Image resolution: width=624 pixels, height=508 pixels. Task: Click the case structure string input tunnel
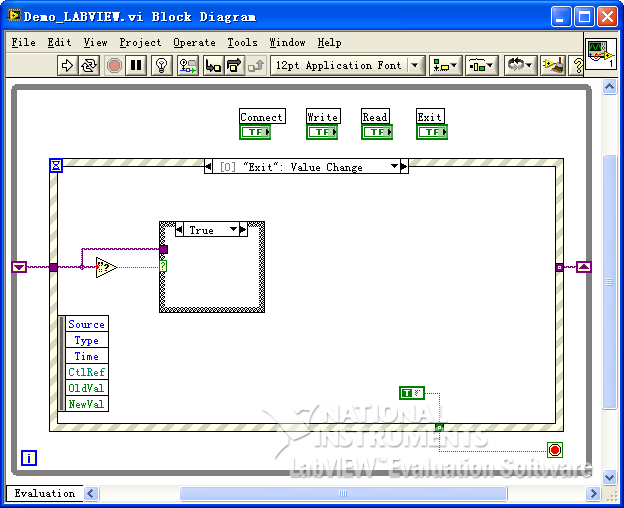164,249
